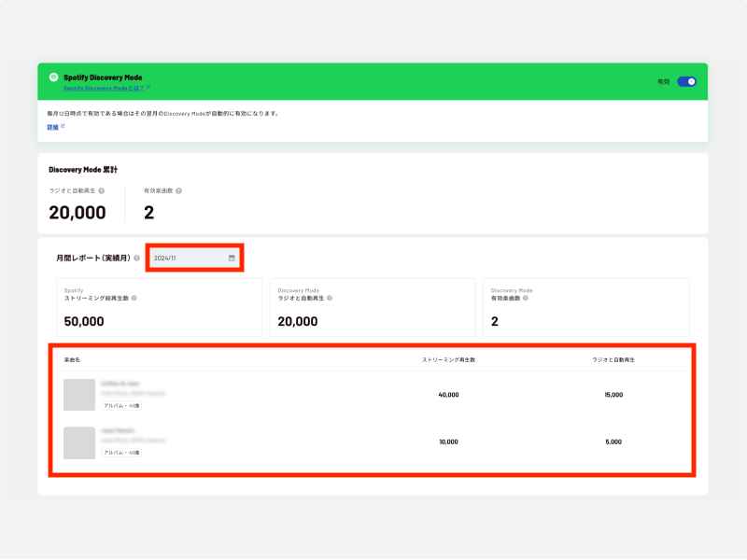This screenshot has width=747, height=560.
Task: Click the ラジオと自動再生 table column header
Action: [x=613, y=360]
